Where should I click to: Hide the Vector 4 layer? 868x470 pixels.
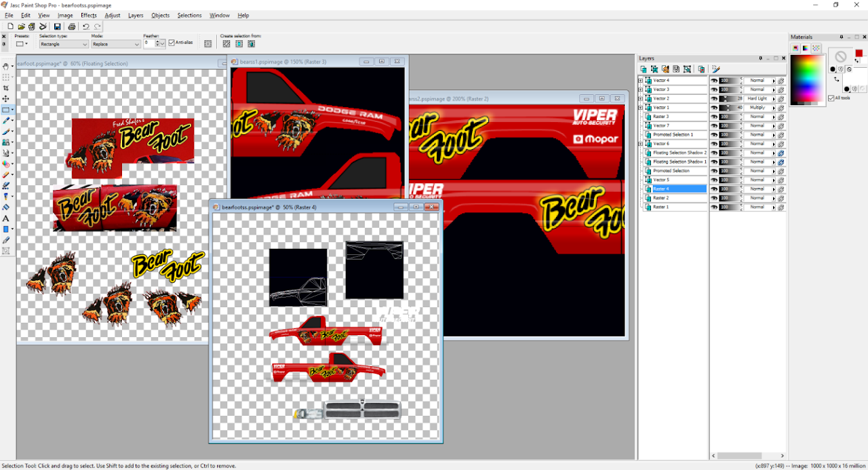click(714, 81)
